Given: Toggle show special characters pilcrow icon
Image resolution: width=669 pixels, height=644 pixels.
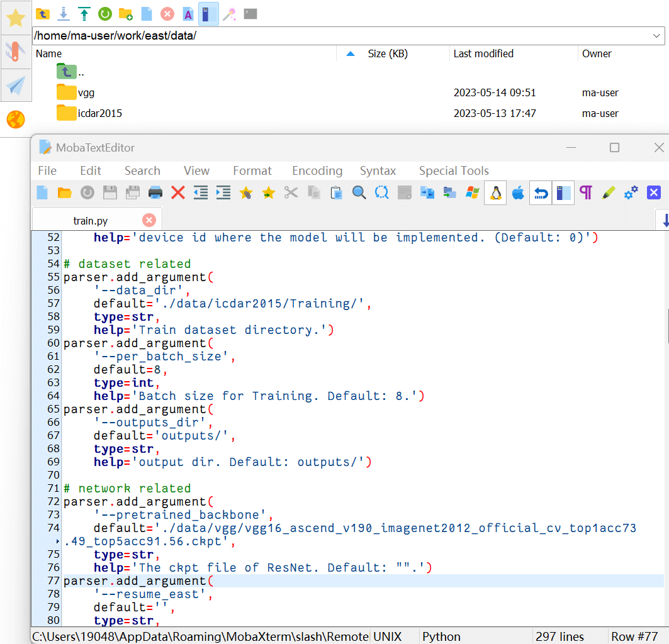Looking at the screenshot, I should [586, 193].
